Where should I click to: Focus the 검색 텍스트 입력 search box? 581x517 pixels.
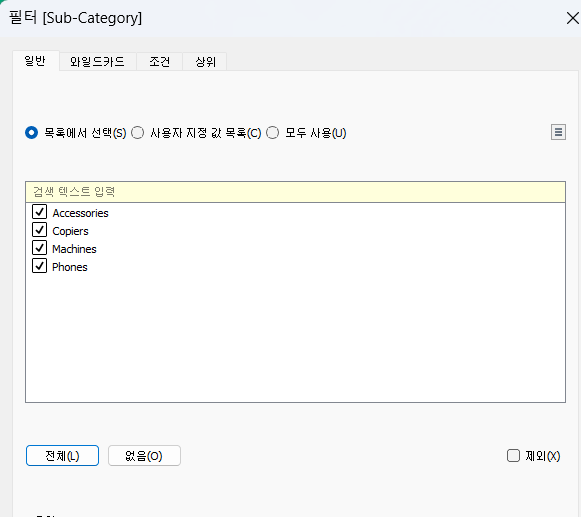pos(295,192)
